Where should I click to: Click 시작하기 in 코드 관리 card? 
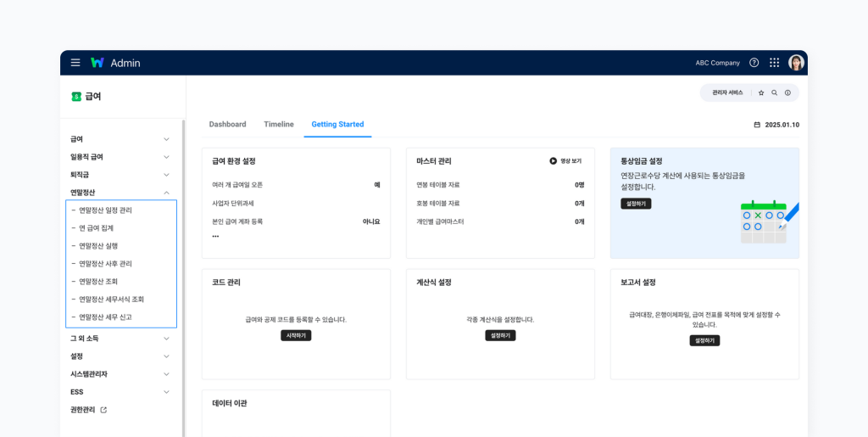296,335
